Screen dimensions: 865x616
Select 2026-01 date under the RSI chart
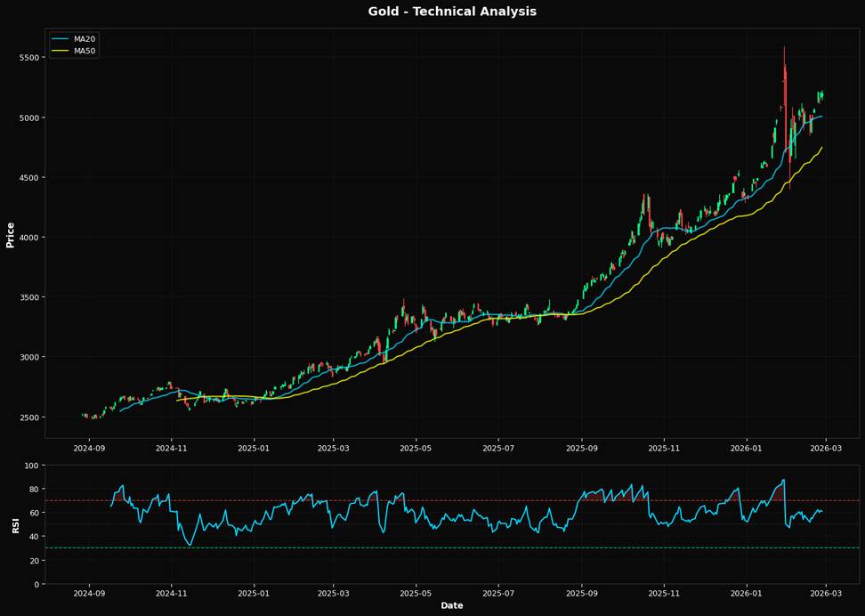click(x=747, y=594)
